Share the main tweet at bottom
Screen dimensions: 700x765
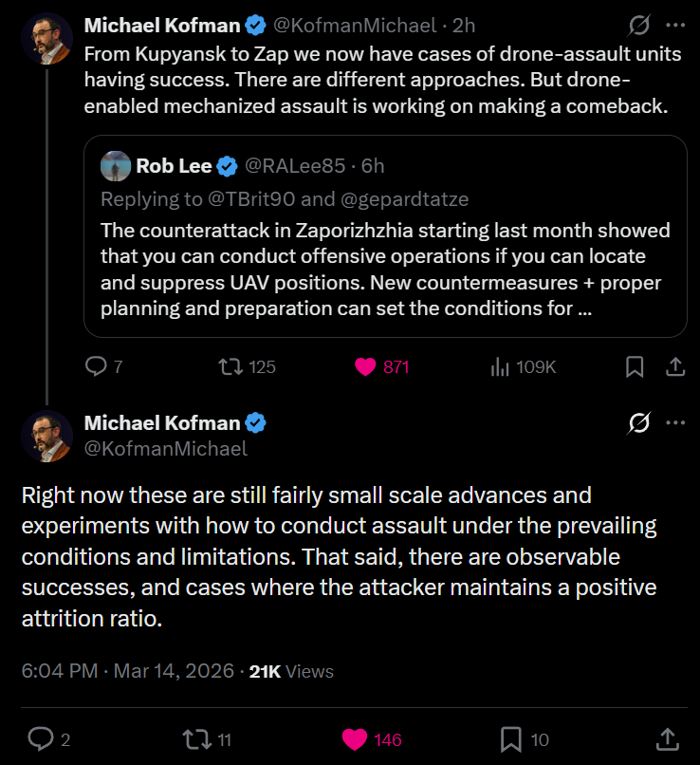[667, 738]
